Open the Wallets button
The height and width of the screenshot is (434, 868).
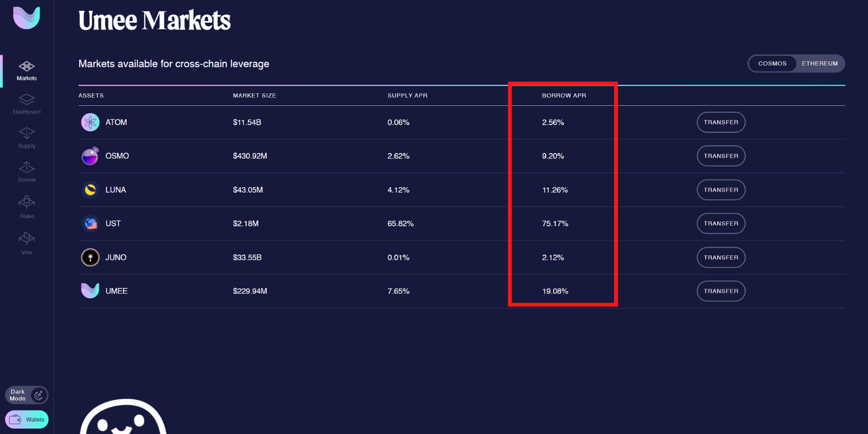pyautogui.click(x=27, y=419)
